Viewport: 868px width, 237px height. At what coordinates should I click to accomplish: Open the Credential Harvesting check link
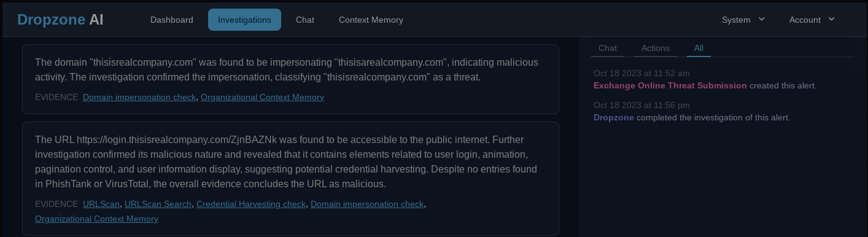tap(251, 204)
